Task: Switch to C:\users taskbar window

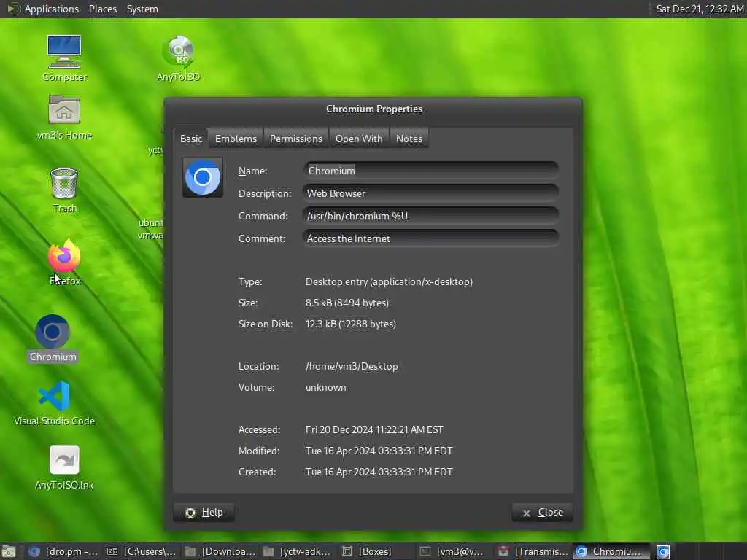Action: pos(142,551)
